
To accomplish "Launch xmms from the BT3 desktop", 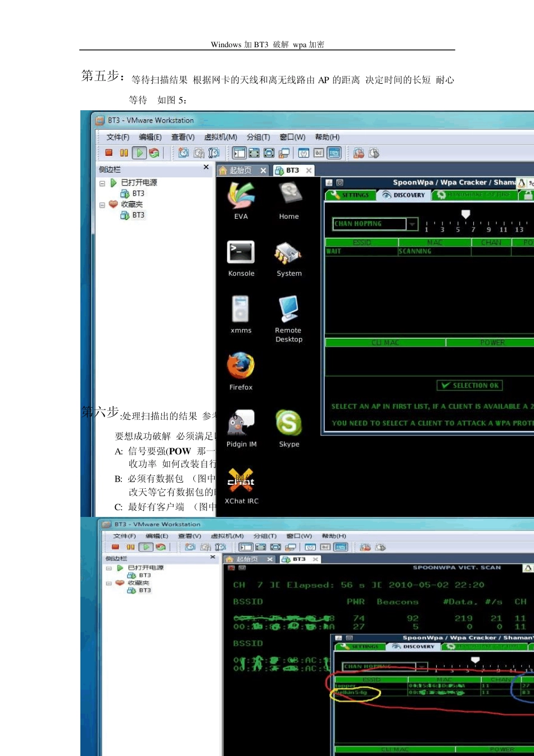I will coord(241,314).
